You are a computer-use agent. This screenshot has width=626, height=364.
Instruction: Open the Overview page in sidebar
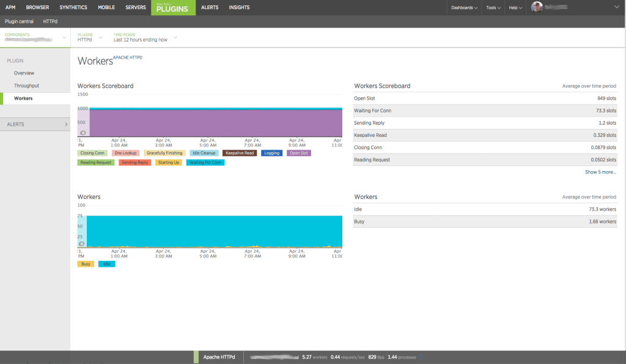click(24, 73)
